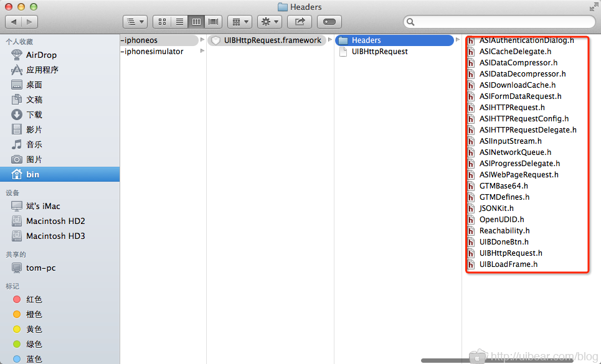This screenshot has width=601, height=364.
Task: Open the arrange-by grid dropdown
Action: (x=239, y=22)
